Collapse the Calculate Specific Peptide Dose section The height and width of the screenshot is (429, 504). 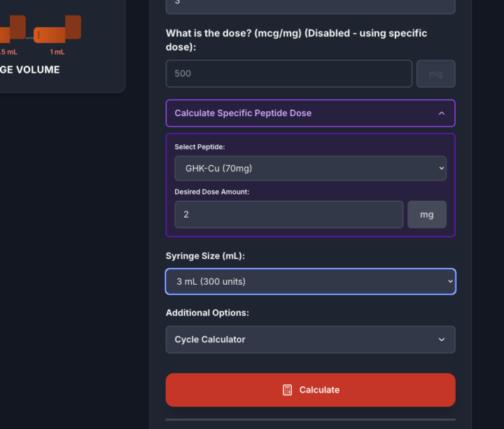(x=310, y=113)
